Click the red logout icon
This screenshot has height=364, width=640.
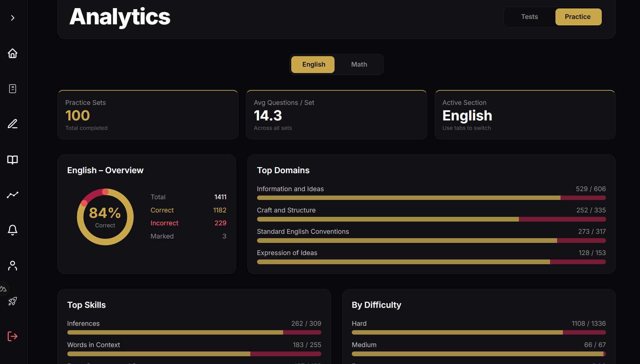[x=13, y=336]
